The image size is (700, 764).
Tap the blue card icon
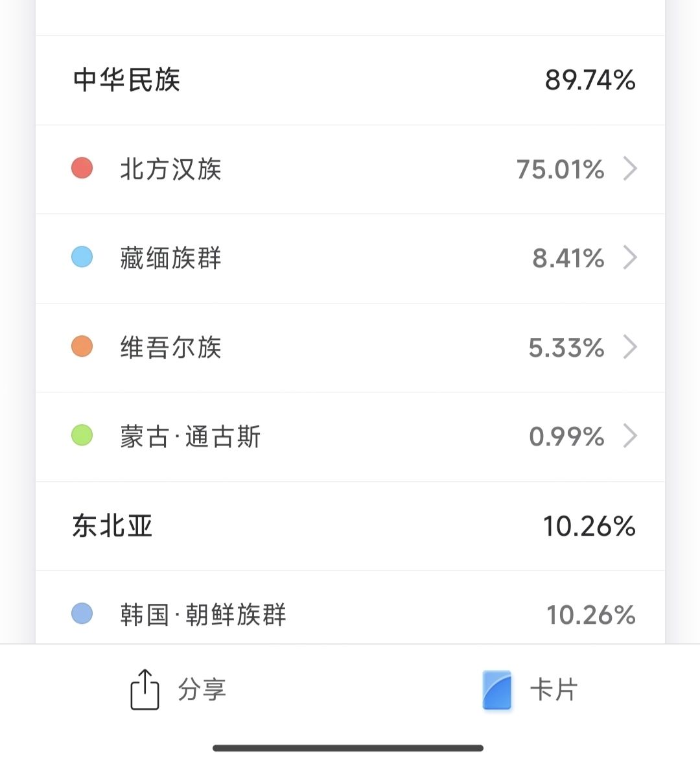(x=496, y=690)
